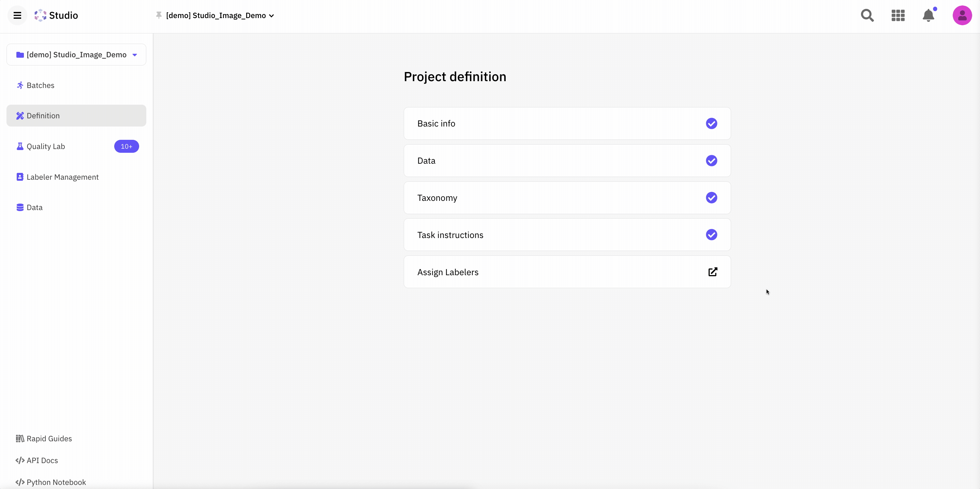Open Labeler Management page
980x489 pixels.
62,177
